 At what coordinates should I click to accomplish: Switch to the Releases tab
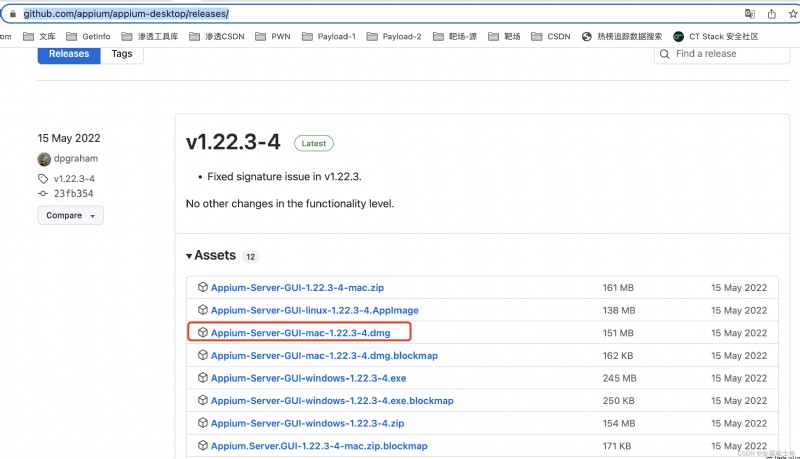[x=69, y=54]
